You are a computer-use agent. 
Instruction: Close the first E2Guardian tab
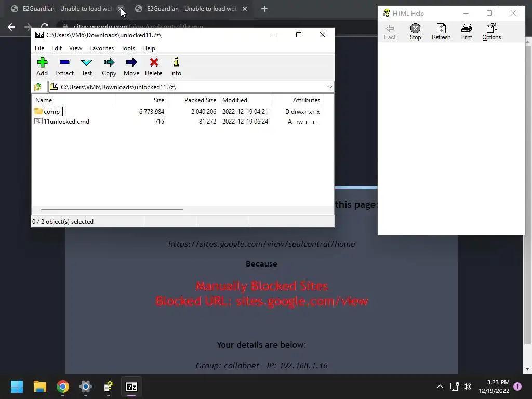tap(121, 9)
